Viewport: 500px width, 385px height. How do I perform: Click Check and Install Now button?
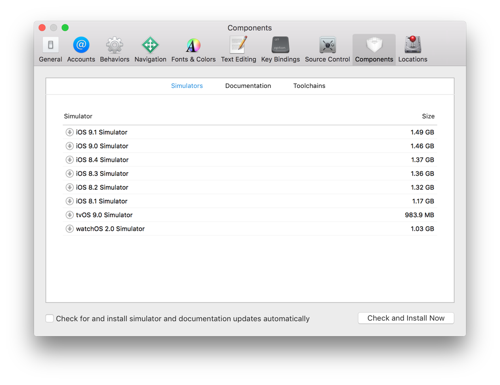coord(406,318)
